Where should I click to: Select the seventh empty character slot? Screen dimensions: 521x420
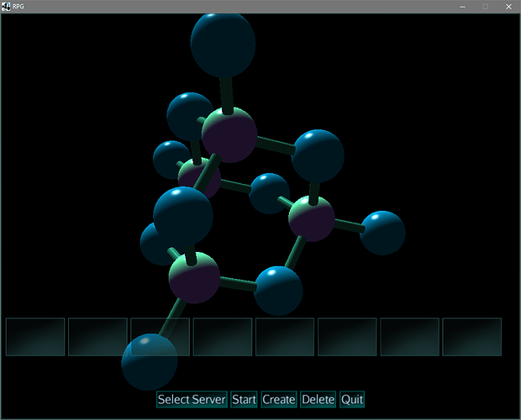coord(410,337)
